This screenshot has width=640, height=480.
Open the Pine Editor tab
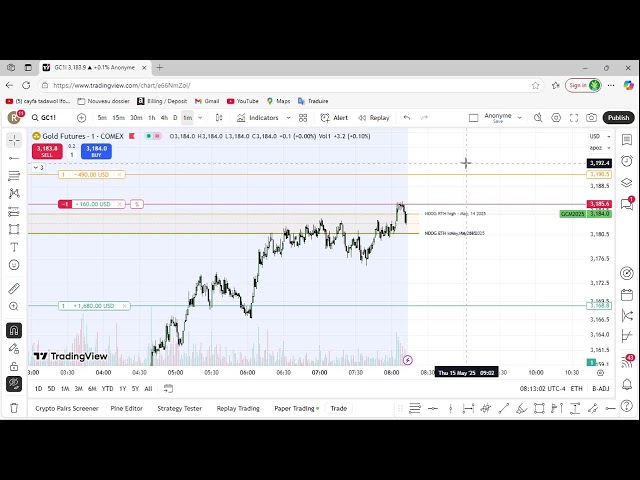(127, 409)
